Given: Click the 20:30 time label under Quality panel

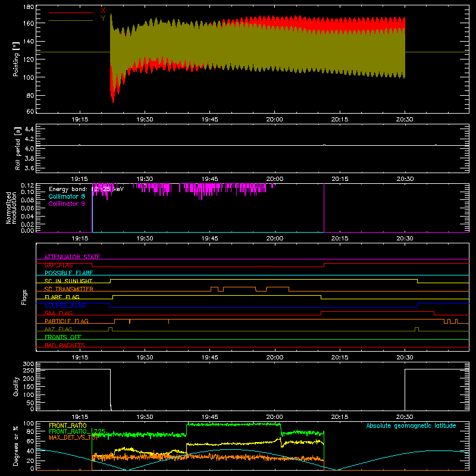Looking at the screenshot, I should pyautogui.click(x=405, y=417).
